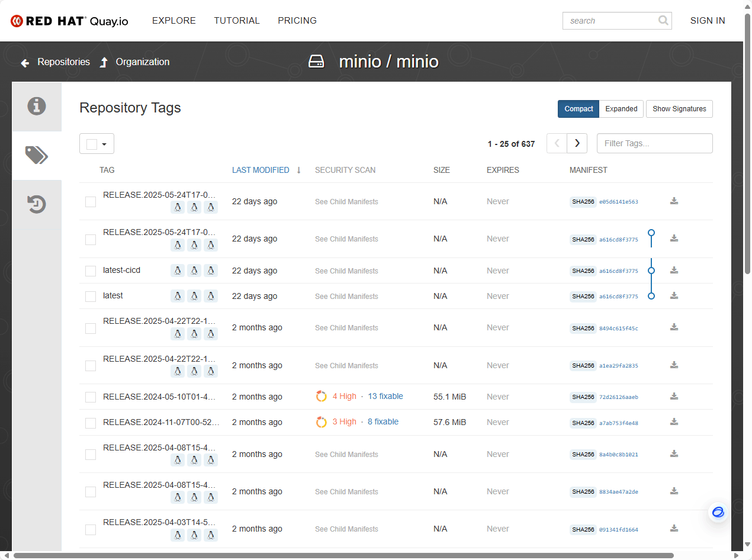The image size is (752, 560).
Task: Open the 4 High vulnerabilities link
Action: click(345, 397)
